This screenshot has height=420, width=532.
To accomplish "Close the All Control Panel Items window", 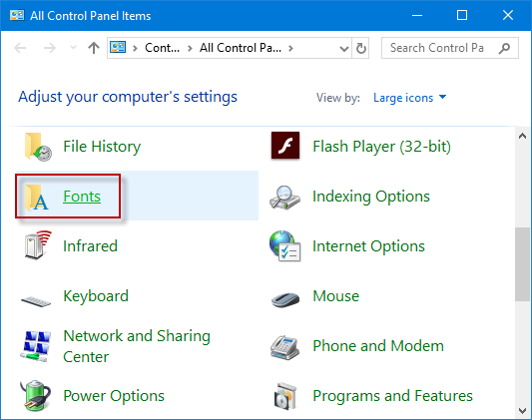I will point(508,15).
